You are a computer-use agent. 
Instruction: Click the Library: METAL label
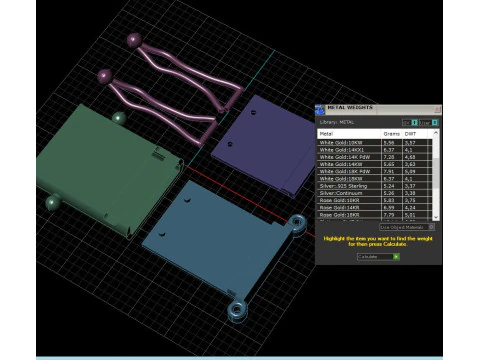(x=337, y=122)
